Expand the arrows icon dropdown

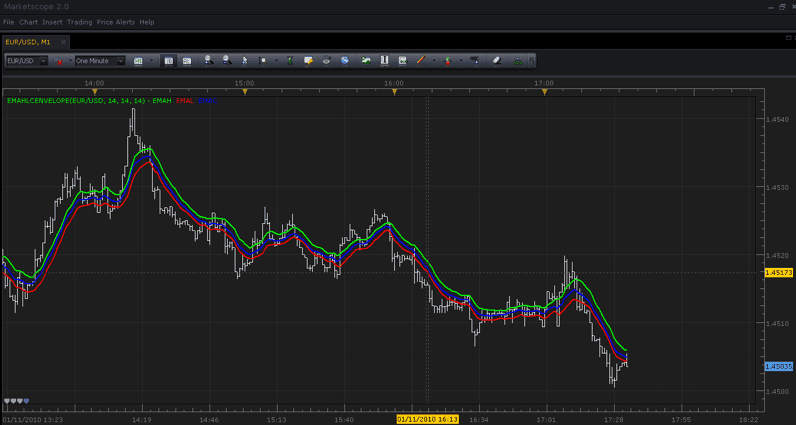pos(461,60)
